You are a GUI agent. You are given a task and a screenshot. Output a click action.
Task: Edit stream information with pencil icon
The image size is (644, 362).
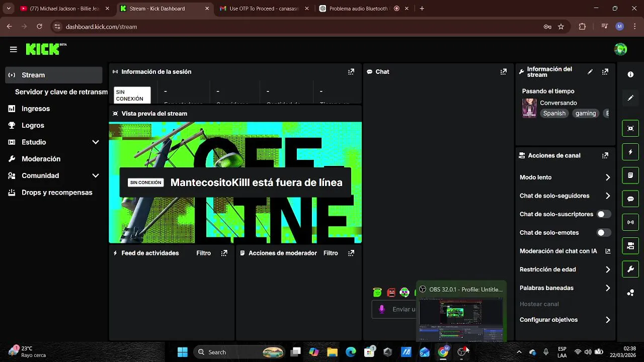coord(590,72)
